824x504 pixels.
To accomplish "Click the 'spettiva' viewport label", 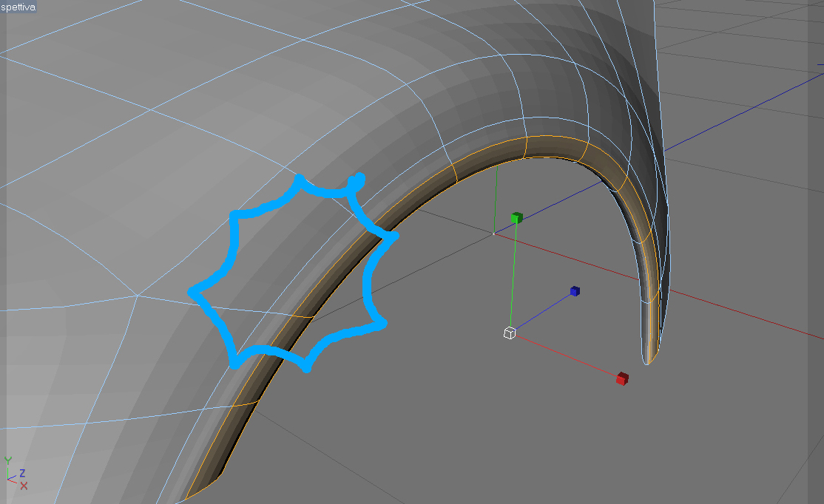I will [18, 7].
